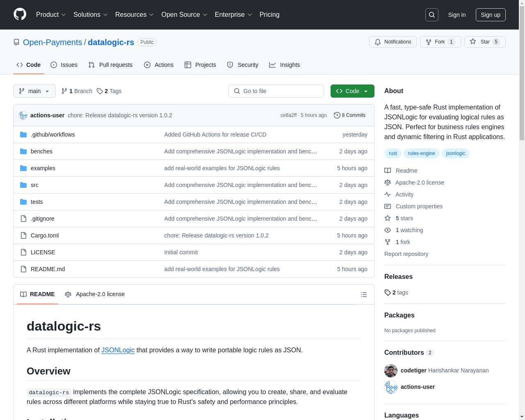Open the Apache-2.0 license link in About
The height and width of the screenshot is (420, 525).
click(414, 183)
